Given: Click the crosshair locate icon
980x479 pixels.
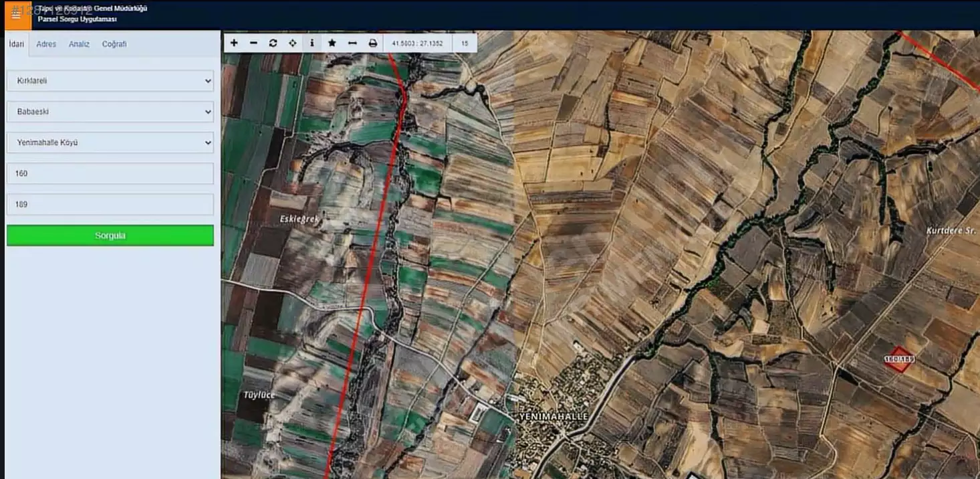Looking at the screenshot, I should pyautogui.click(x=292, y=43).
